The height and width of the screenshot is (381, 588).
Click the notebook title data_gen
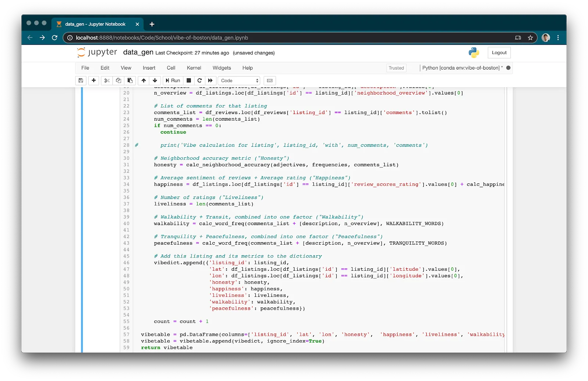coord(138,52)
